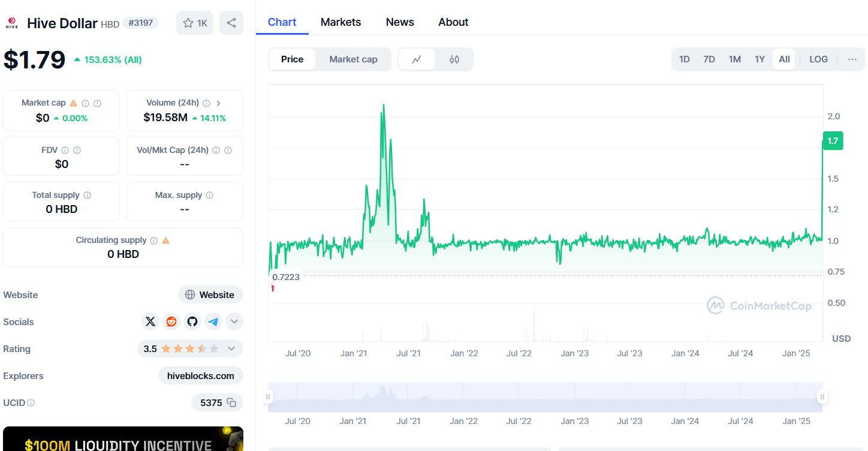The height and width of the screenshot is (451, 868).
Task: Open info icon beside Volume (24h)
Action: pyautogui.click(x=206, y=103)
